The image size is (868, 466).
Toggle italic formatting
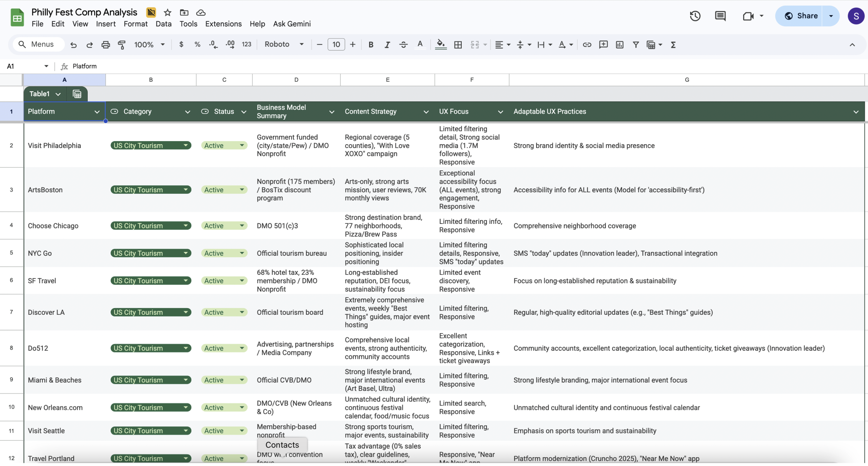387,45
